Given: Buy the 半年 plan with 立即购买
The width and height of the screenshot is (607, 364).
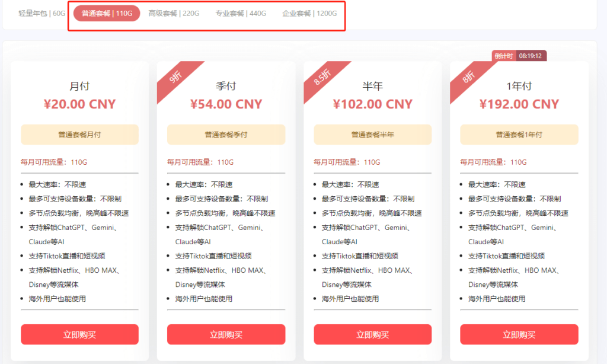Looking at the screenshot, I should click(373, 334).
